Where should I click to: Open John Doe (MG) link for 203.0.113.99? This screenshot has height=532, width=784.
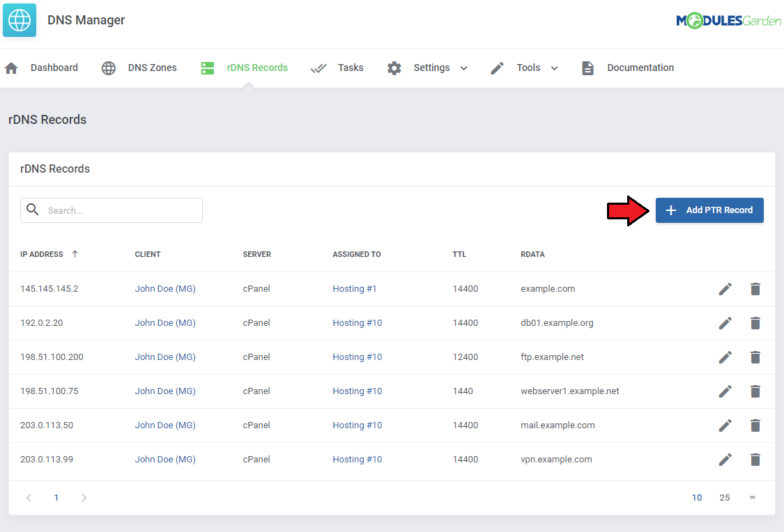[165, 460]
